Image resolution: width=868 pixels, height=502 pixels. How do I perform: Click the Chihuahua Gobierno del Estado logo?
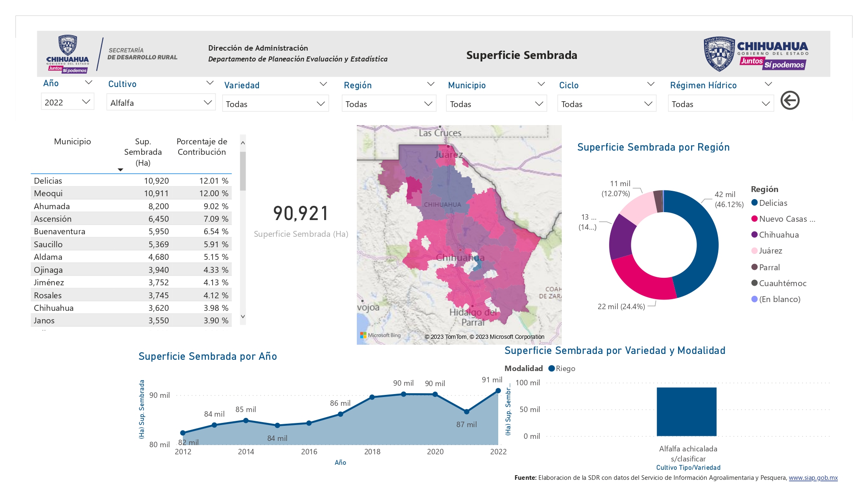click(755, 54)
